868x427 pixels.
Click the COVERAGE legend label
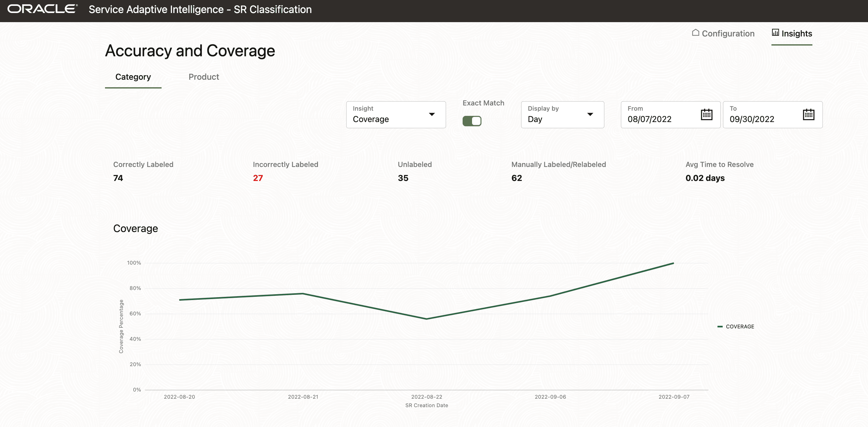740,326
